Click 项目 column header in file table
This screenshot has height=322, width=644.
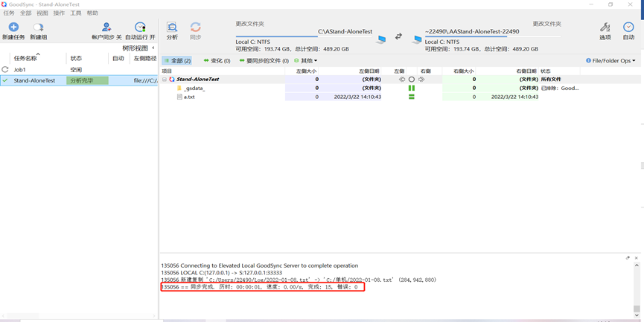pyautogui.click(x=166, y=71)
